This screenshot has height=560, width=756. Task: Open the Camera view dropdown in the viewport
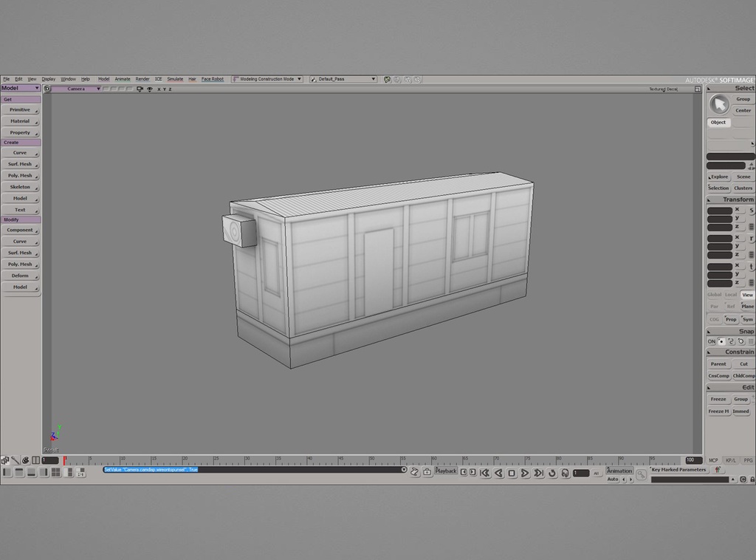(98, 89)
